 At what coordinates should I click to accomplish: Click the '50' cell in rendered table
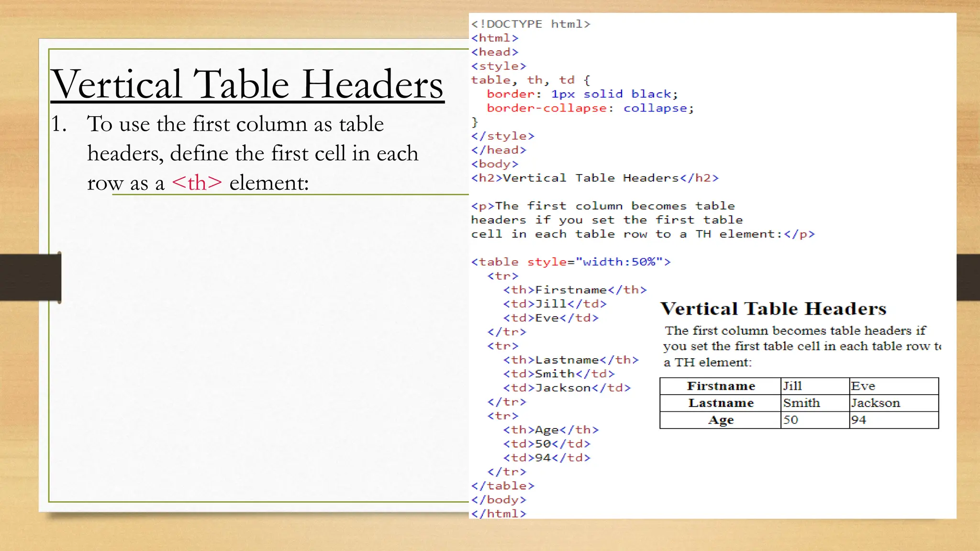[x=815, y=420]
